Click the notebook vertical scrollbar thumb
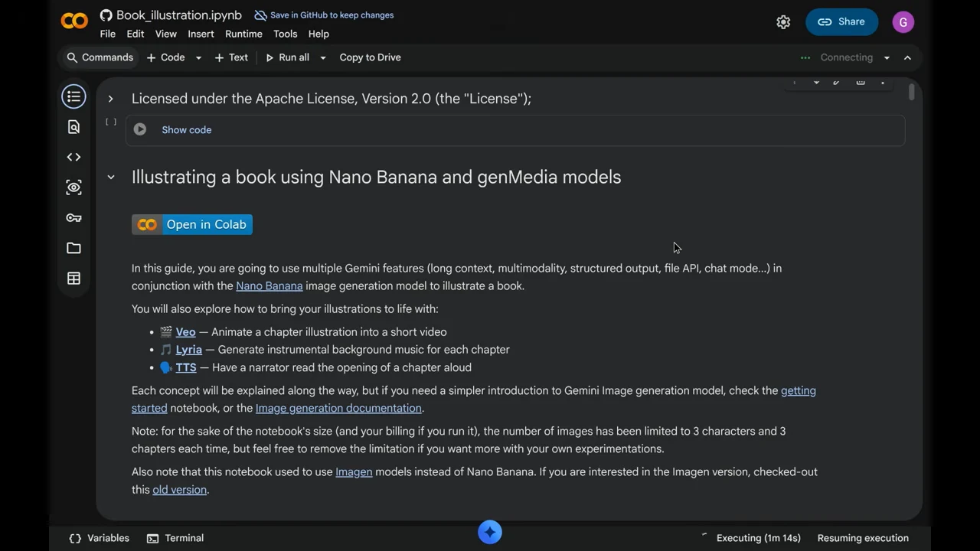Viewport: 980px width, 551px height. [x=911, y=93]
